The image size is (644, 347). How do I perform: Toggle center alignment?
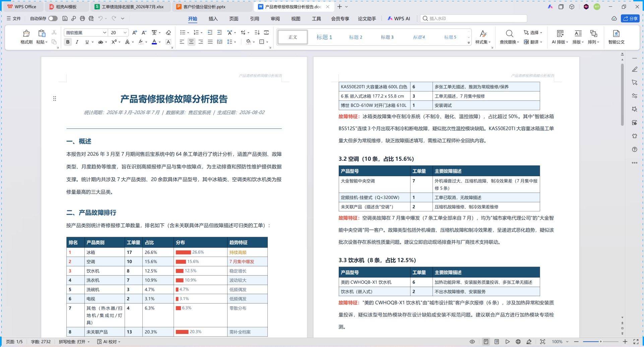(x=191, y=42)
